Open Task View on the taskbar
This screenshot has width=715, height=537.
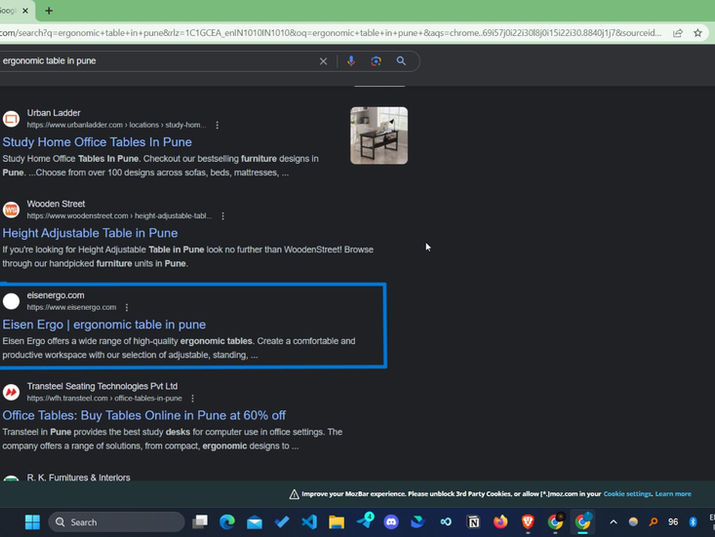pos(200,522)
